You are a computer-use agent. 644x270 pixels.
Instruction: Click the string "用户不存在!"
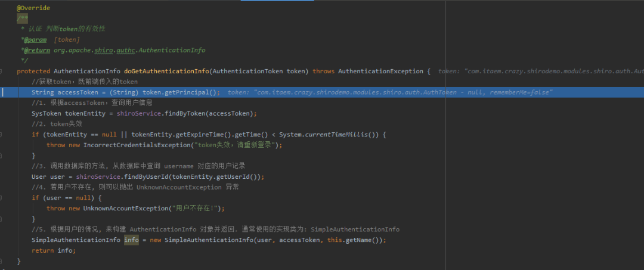point(196,209)
